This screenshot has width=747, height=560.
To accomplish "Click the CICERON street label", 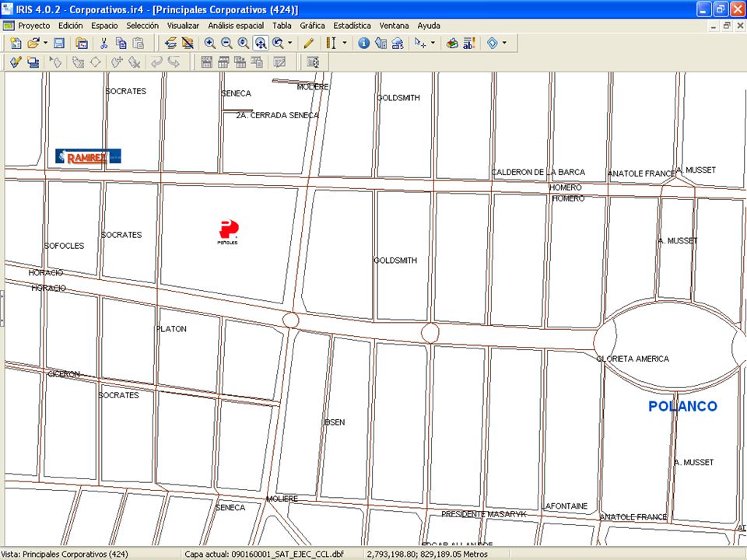I will click(64, 374).
